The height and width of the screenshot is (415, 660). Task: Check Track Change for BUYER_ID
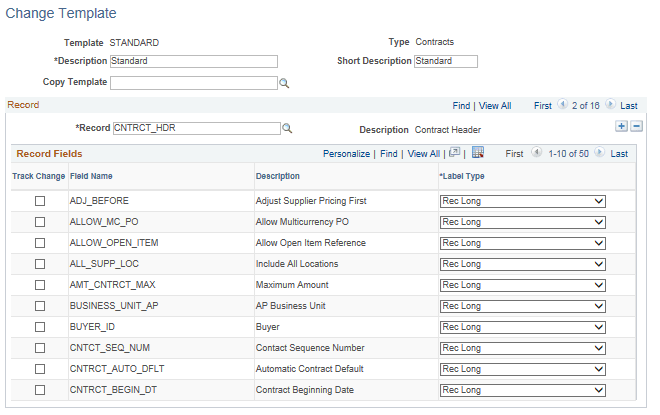[x=40, y=327]
